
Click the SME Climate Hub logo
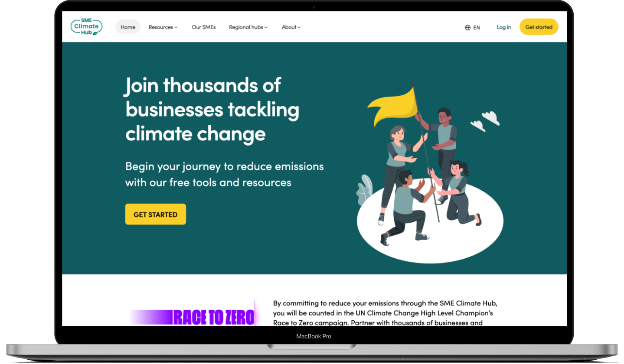pyautogui.click(x=87, y=26)
